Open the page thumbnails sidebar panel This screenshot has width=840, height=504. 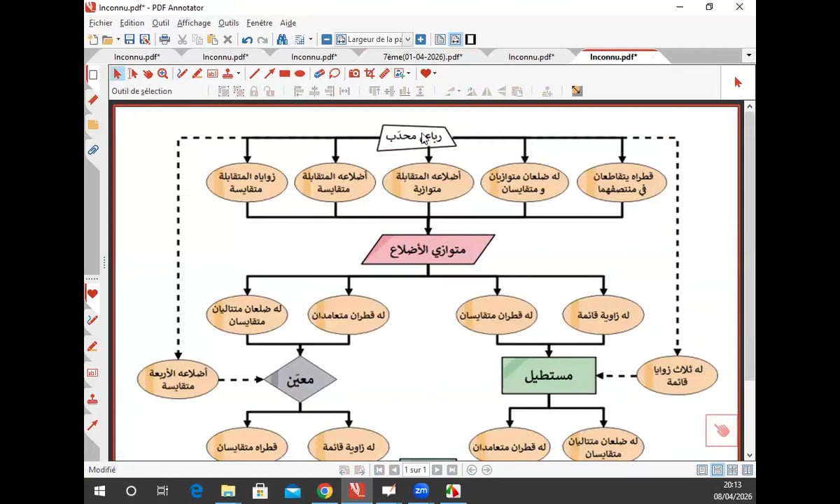tap(92, 74)
